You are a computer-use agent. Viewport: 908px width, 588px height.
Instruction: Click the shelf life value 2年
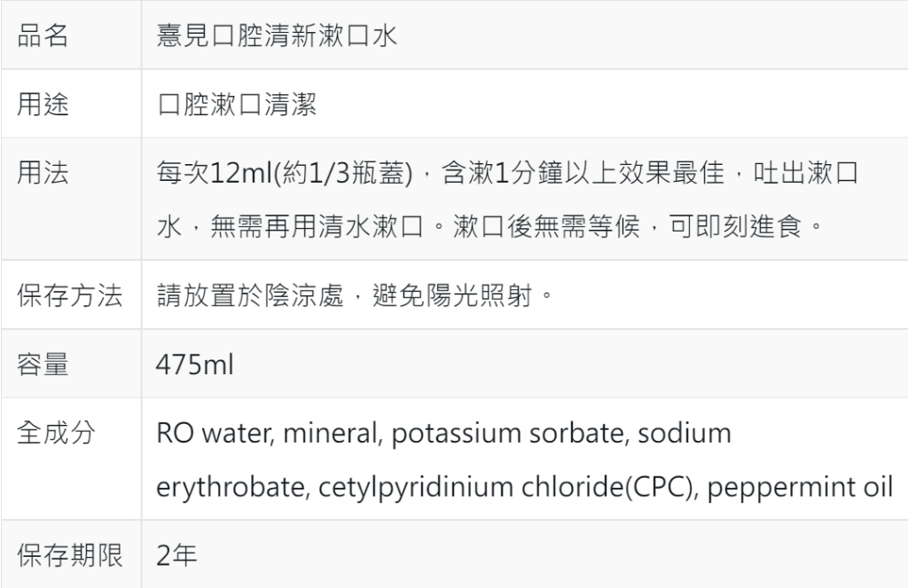click(176, 556)
